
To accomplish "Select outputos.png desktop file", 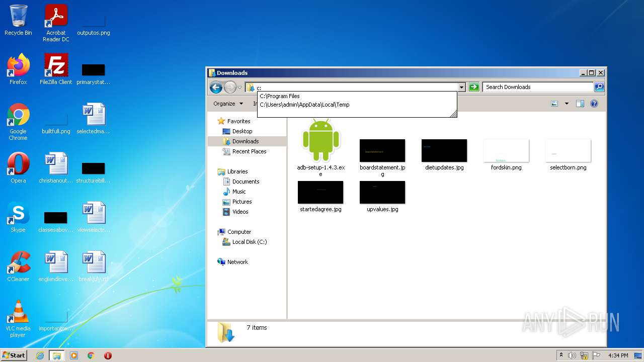I will pos(94,25).
